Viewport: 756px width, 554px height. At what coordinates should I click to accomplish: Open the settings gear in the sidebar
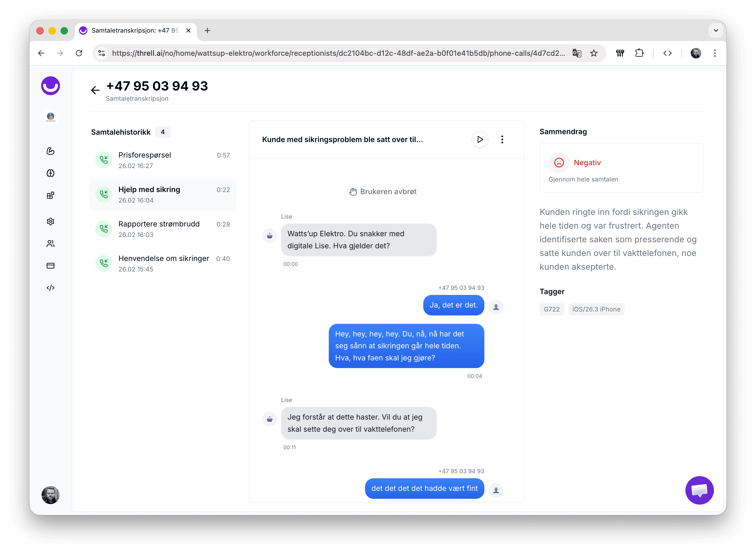[x=50, y=221]
